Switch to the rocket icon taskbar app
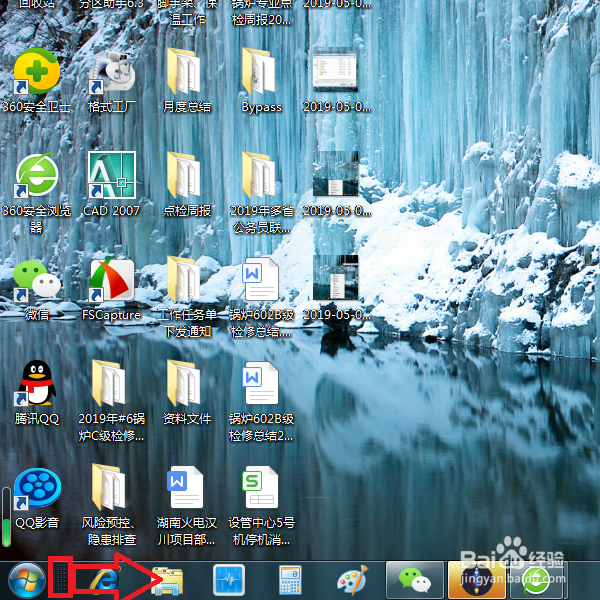This screenshot has width=600, height=600. tap(477, 580)
